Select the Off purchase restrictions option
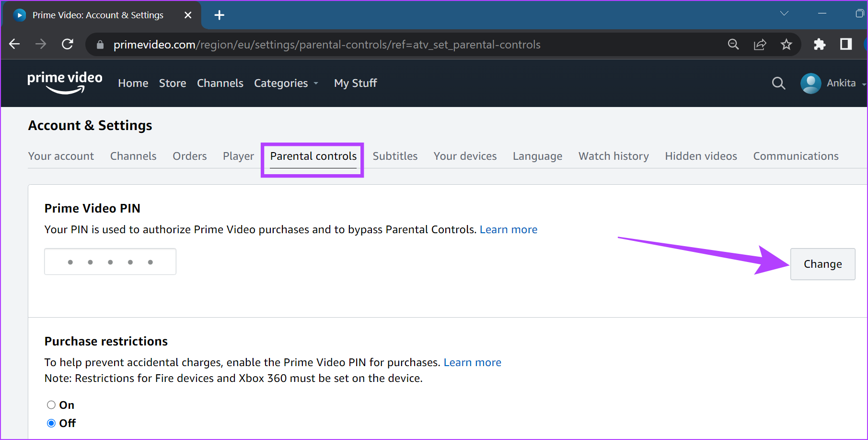The height and width of the screenshot is (440, 868). pyautogui.click(x=51, y=423)
